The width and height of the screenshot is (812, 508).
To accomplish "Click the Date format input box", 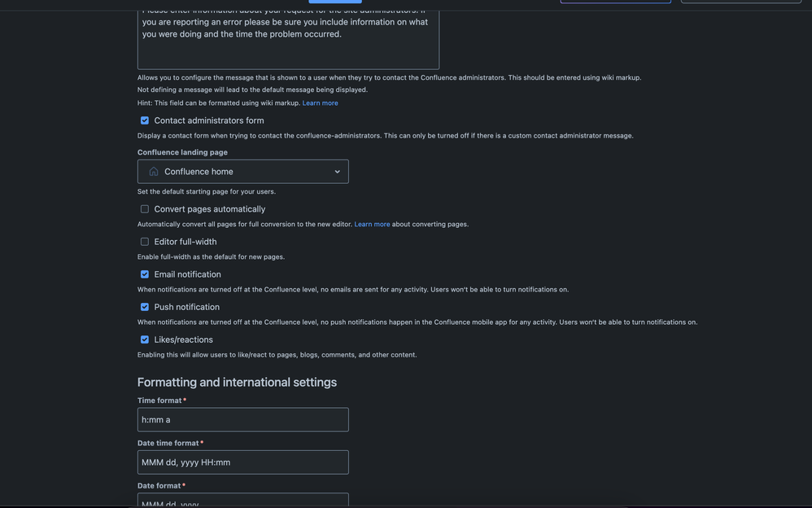I will (x=243, y=500).
